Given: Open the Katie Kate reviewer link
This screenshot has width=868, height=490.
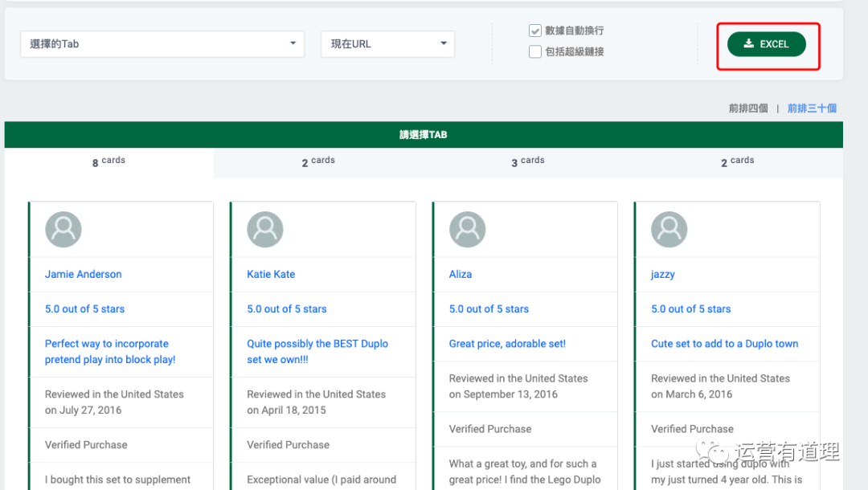Looking at the screenshot, I should (x=271, y=274).
